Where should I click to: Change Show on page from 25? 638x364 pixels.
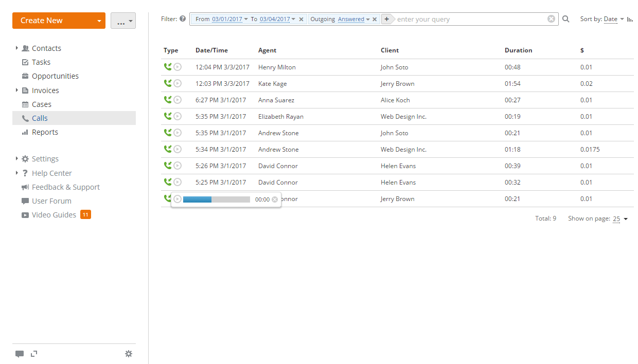[x=616, y=219]
